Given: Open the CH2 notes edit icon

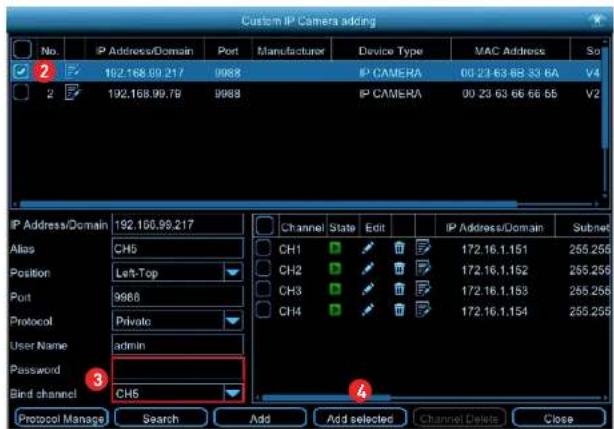Looking at the screenshot, I should tap(423, 268).
